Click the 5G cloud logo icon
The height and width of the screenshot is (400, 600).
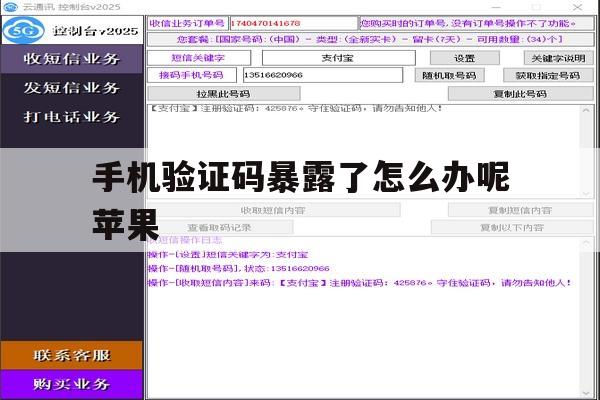[x=24, y=30]
